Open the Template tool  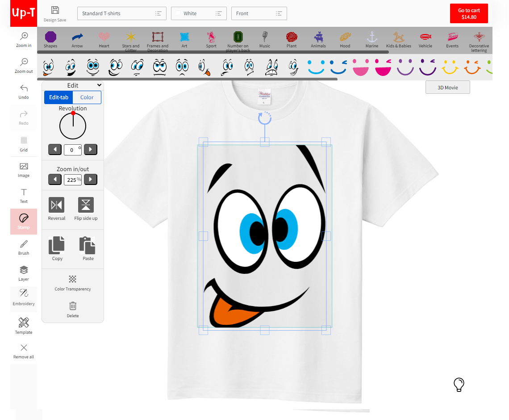(24, 325)
